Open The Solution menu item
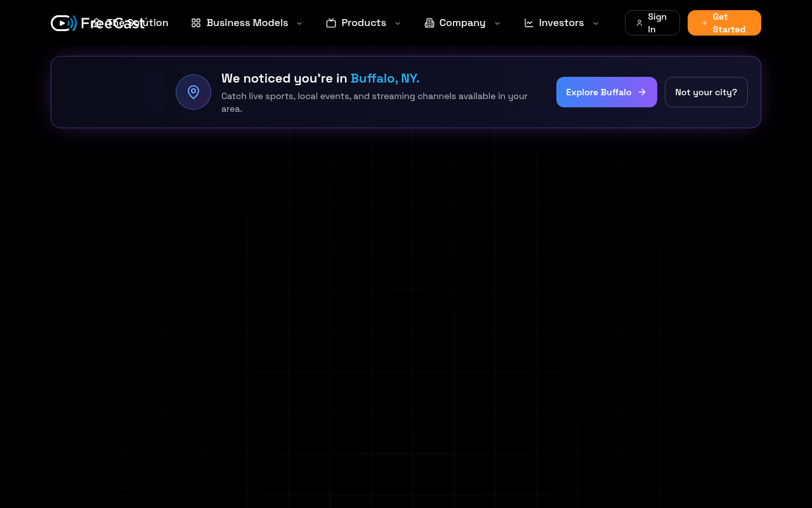Viewport: 812px width, 508px height. pyautogui.click(x=130, y=23)
